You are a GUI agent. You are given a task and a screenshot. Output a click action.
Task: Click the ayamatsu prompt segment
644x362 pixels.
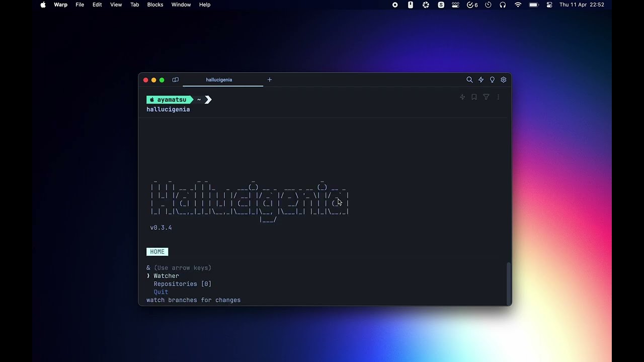[x=170, y=100]
